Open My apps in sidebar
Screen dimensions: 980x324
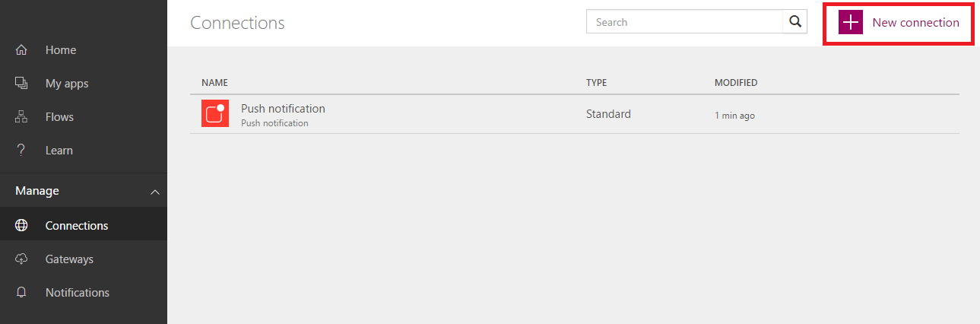(x=67, y=84)
